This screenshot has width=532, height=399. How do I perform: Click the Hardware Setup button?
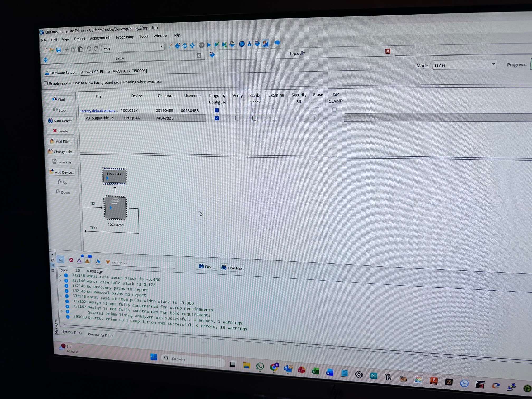click(61, 73)
